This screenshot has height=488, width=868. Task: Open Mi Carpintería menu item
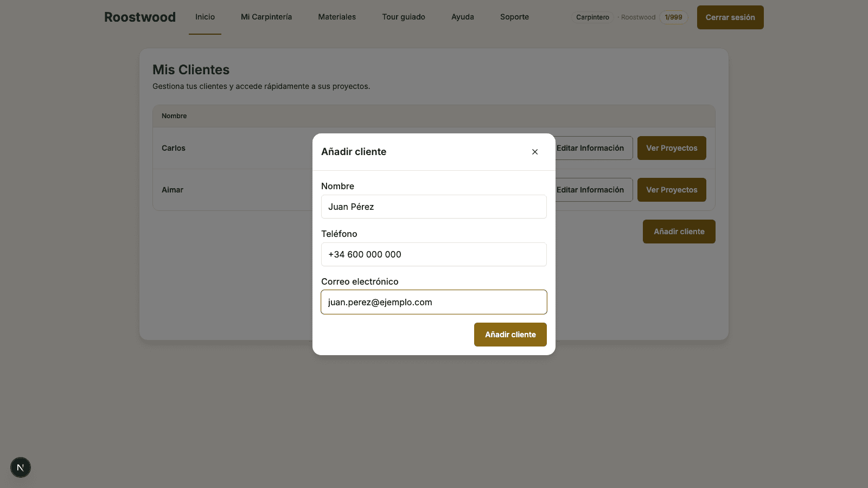(x=266, y=17)
